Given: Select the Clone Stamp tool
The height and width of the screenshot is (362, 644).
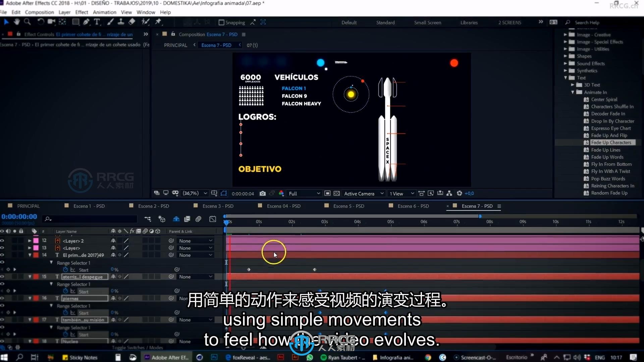Looking at the screenshot, I should tap(121, 22).
